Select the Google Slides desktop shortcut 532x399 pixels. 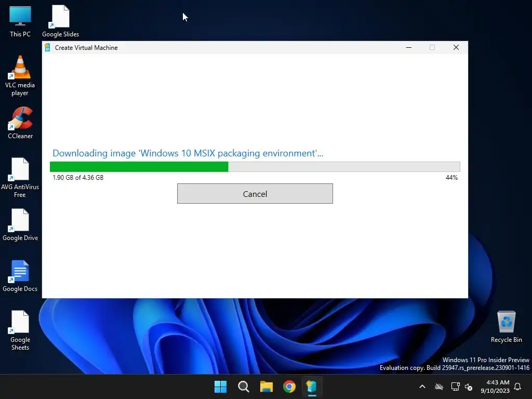point(60,21)
